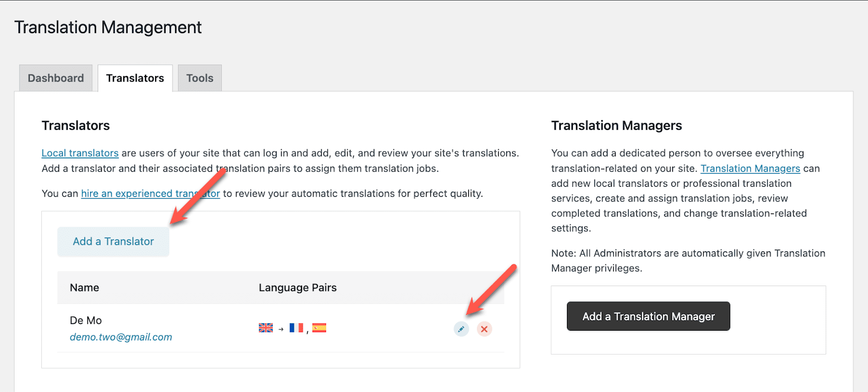This screenshot has width=868, height=392.
Task: Click the Spanish flag language icon
Action: (319, 328)
